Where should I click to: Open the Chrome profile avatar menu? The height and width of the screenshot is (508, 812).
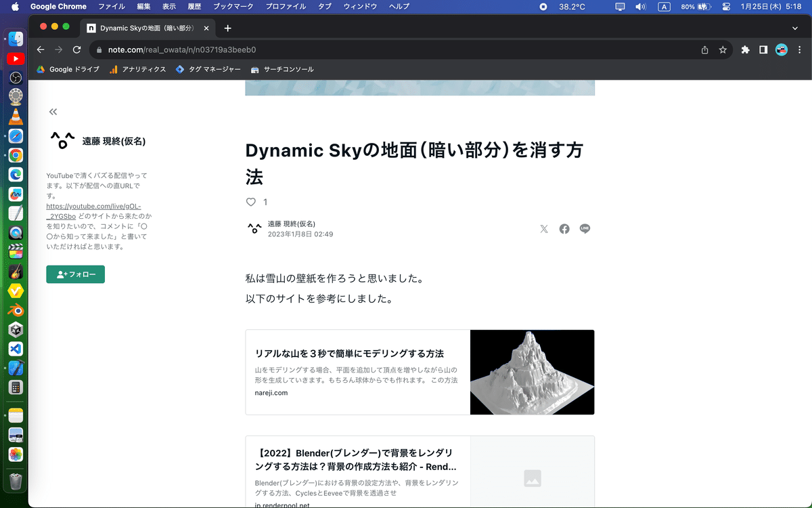pyautogui.click(x=782, y=49)
